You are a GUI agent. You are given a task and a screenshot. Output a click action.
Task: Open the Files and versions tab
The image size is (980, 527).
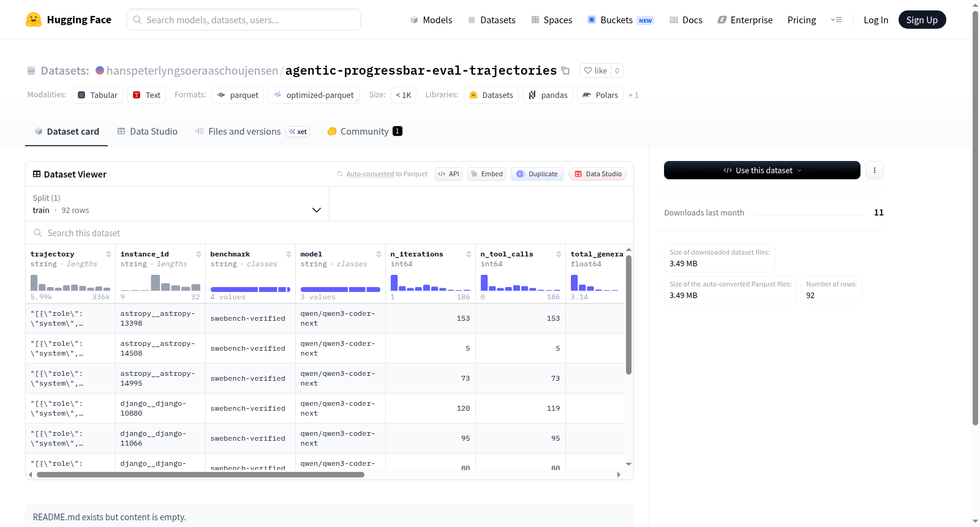(252, 131)
